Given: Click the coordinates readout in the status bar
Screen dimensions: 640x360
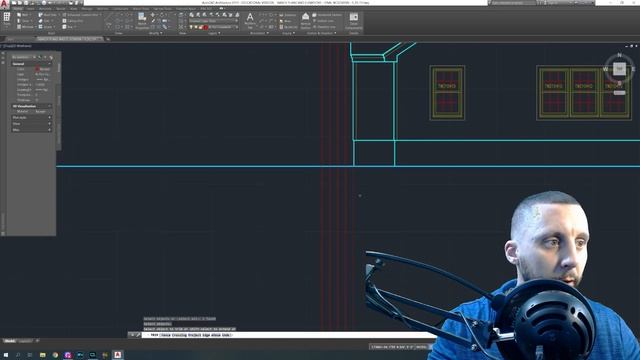Looking at the screenshot, I should coord(392,347).
